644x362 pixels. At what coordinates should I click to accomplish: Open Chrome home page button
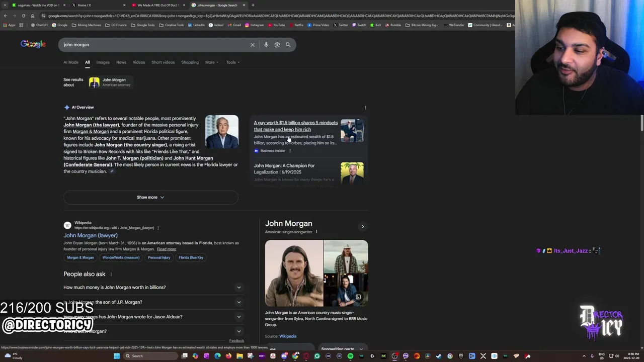pyautogui.click(x=33, y=16)
